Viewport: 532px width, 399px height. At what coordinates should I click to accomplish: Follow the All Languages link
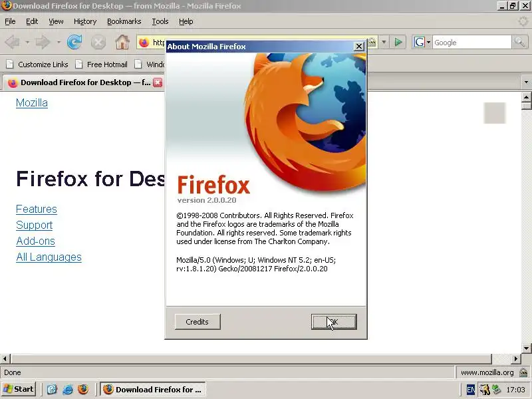point(49,257)
